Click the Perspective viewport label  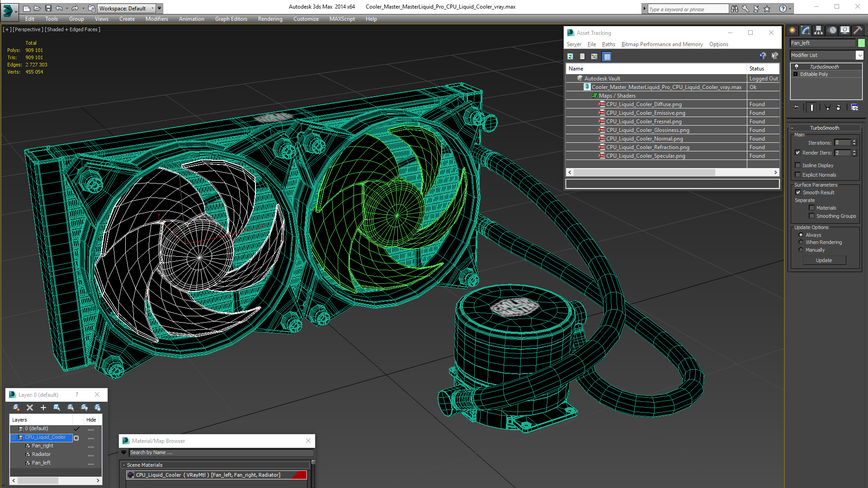[28, 29]
